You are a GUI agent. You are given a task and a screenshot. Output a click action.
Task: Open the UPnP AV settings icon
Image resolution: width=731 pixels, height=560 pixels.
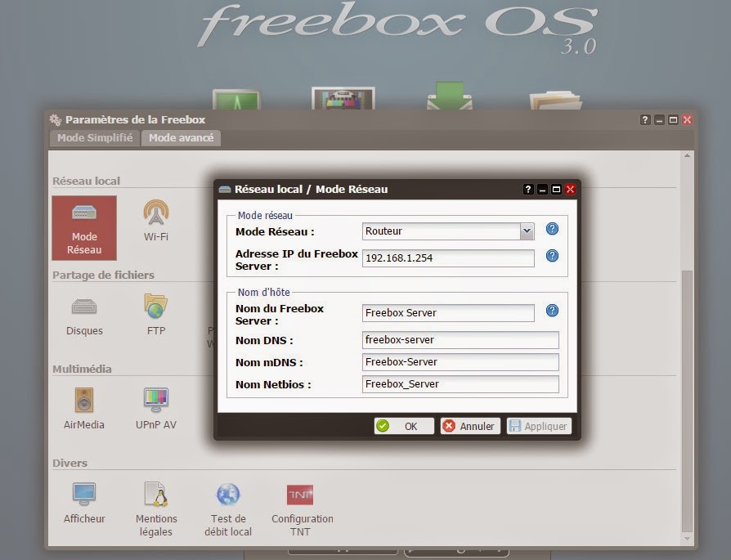point(155,409)
